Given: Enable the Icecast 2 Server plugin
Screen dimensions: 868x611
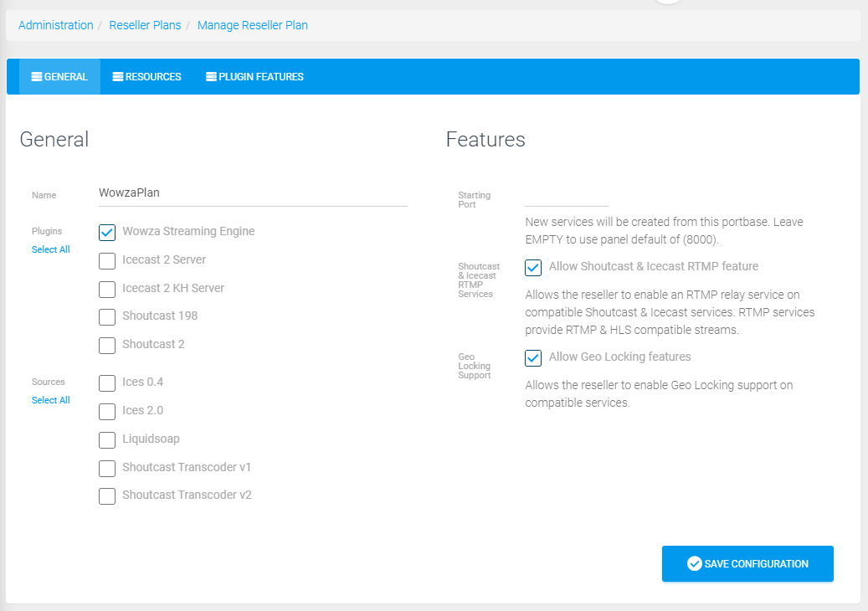Looking at the screenshot, I should (x=107, y=260).
